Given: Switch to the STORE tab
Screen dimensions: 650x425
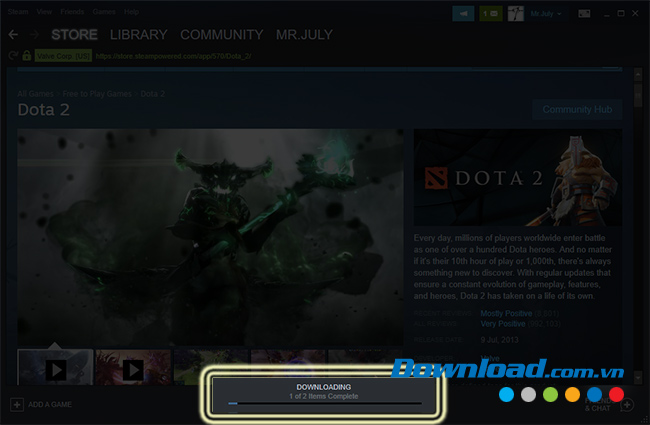Looking at the screenshot, I should click(x=75, y=34).
